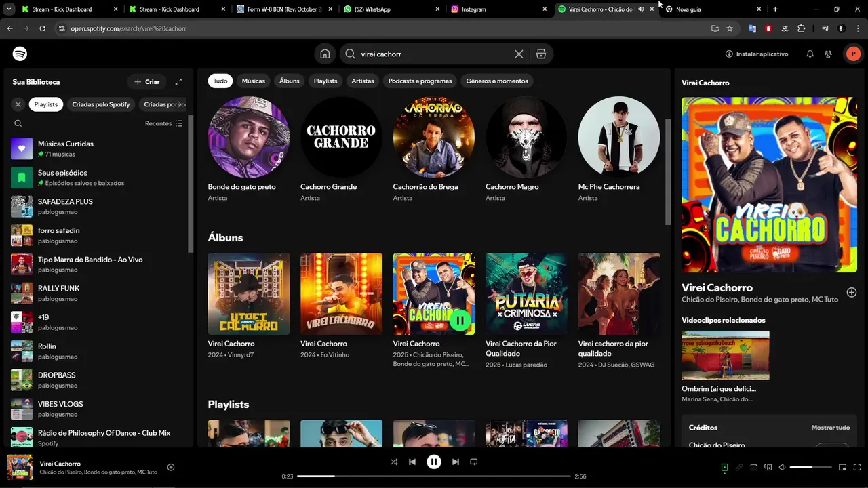This screenshot has width=868, height=488.
Task: Open notifications bell icon
Action: [x=810, y=54]
